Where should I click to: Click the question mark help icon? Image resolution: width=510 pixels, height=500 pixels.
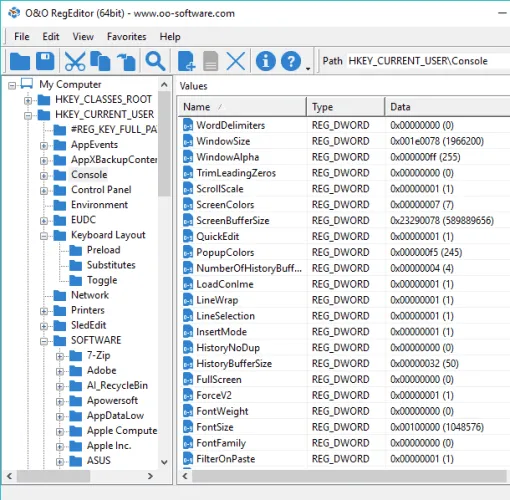pos(291,61)
